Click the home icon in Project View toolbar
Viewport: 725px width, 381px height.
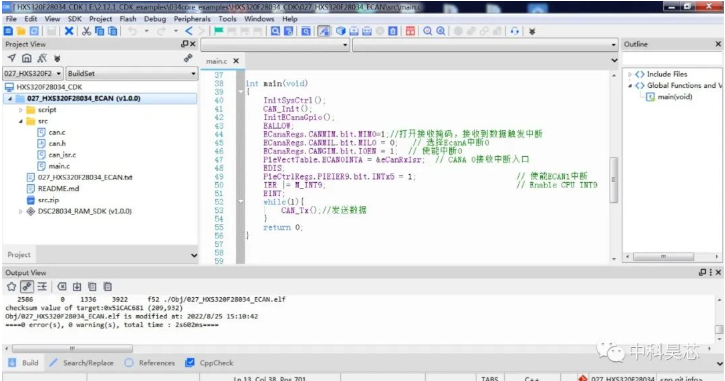(x=27, y=58)
